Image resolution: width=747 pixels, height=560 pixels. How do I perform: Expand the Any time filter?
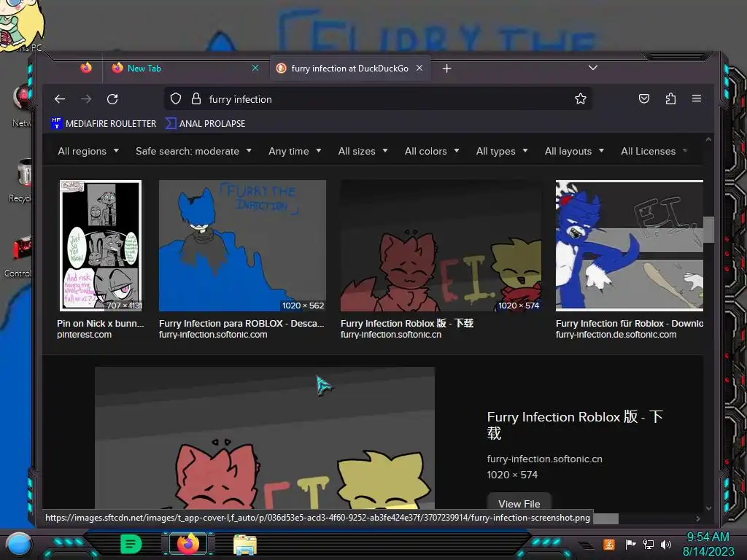[x=295, y=151]
